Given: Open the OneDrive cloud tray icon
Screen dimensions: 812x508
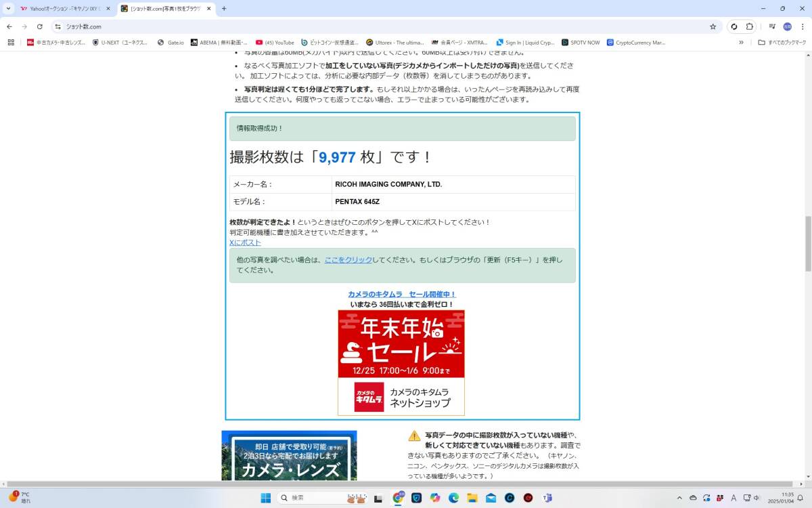Looking at the screenshot, I should [693, 498].
